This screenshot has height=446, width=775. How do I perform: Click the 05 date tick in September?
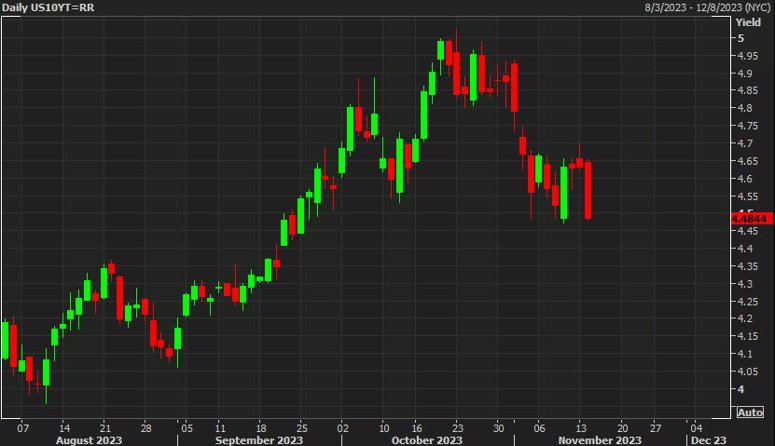[187, 428]
